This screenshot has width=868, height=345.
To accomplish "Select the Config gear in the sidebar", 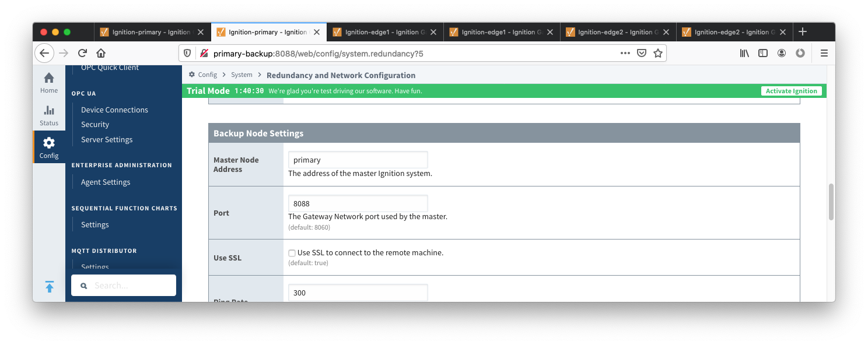I will pyautogui.click(x=49, y=148).
